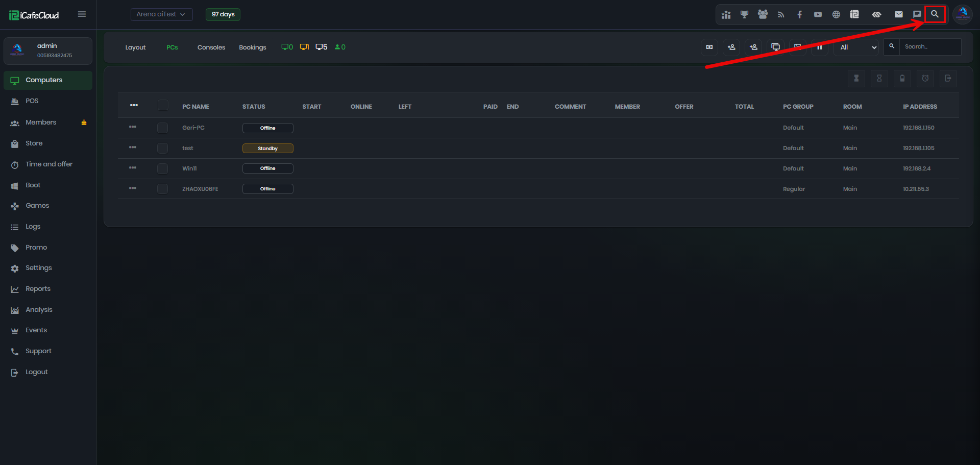Open the mail envelope icon

(899, 14)
